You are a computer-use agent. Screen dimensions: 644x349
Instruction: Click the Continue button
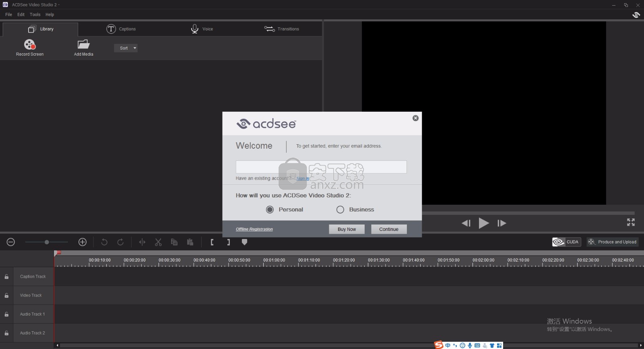click(x=389, y=229)
